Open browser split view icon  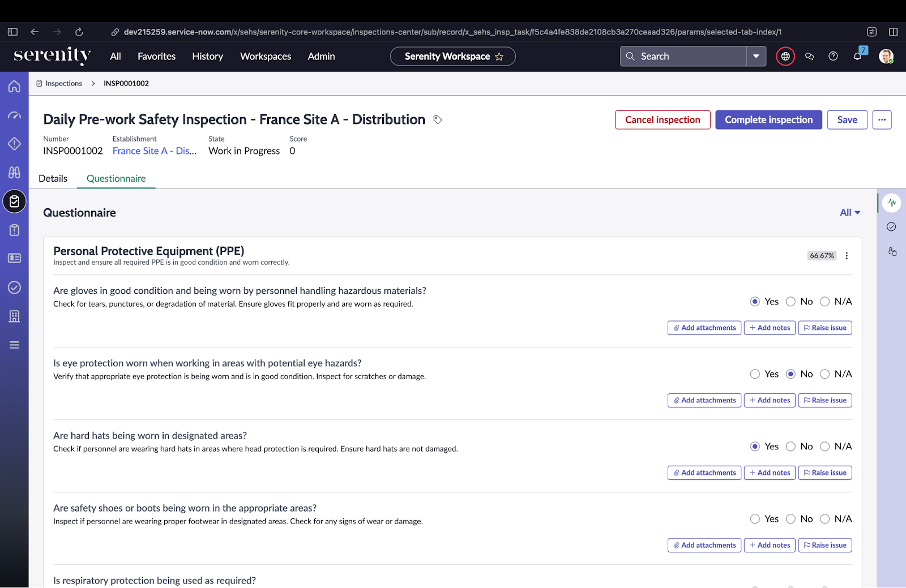click(893, 32)
